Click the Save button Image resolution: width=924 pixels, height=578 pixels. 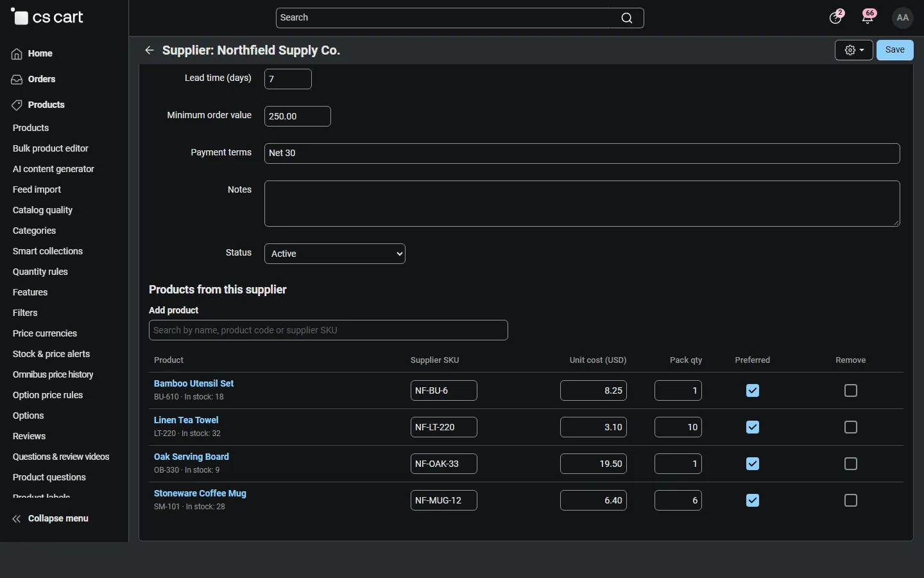895,50
